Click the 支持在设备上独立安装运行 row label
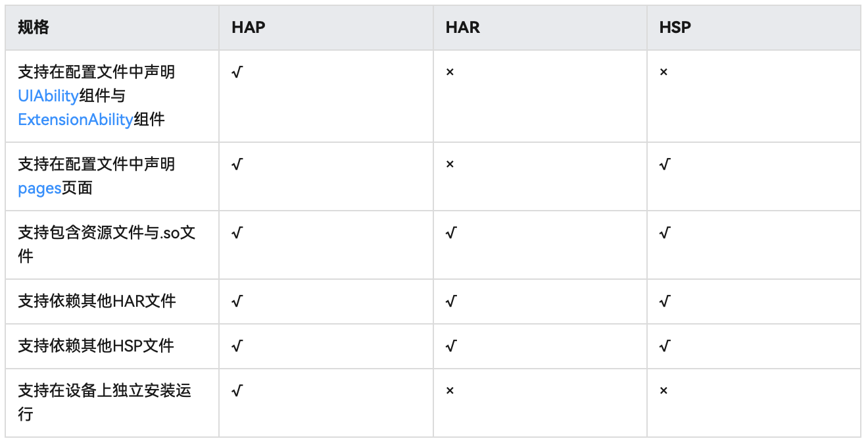The image size is (868, 445). [105, 402]
